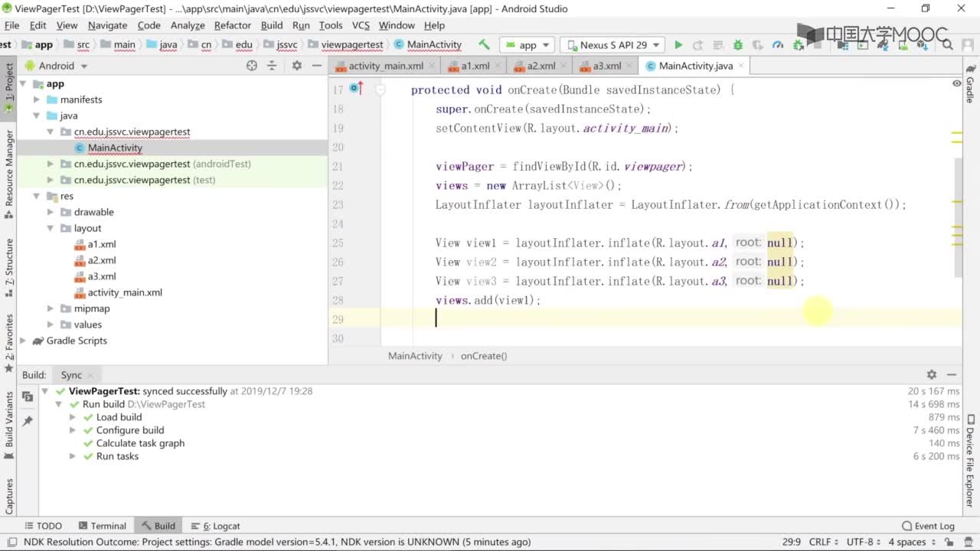Close the a1.xml editor tab
The height and width of the screenshot is (551, 980).
tap(498, 66)
